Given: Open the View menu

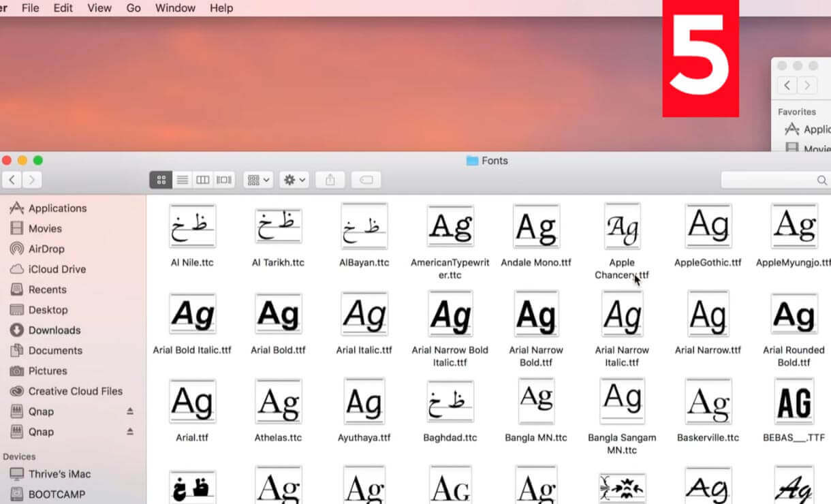Looking at the screenshot, I should (x=99, y=7).
